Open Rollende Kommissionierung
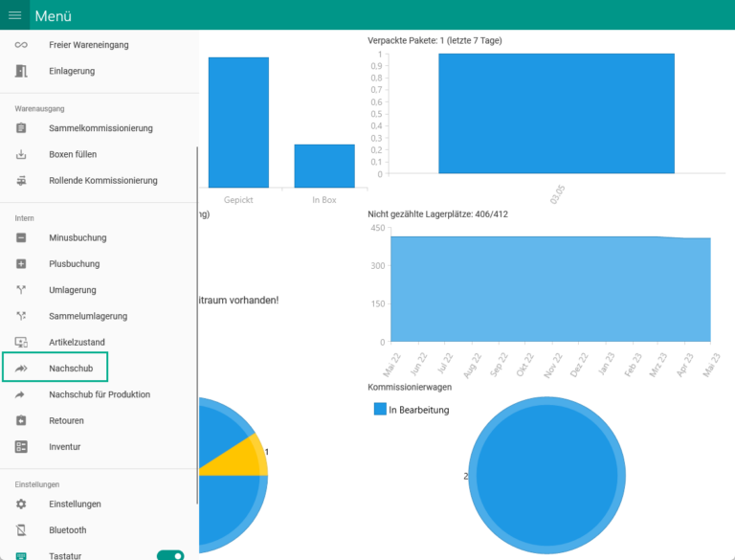The height and width of the screenshot is (560, 735). coord(102,180)
